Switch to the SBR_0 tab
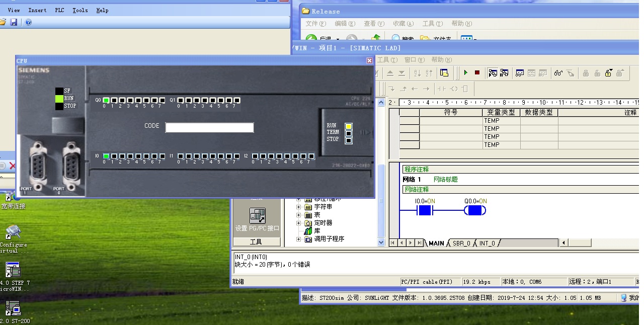Viewport: 644px width, 325px height. tap(461, 243)
